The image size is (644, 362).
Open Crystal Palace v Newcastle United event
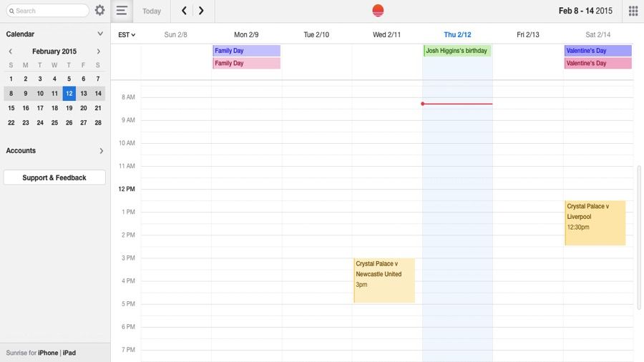[x=384, y=280]
